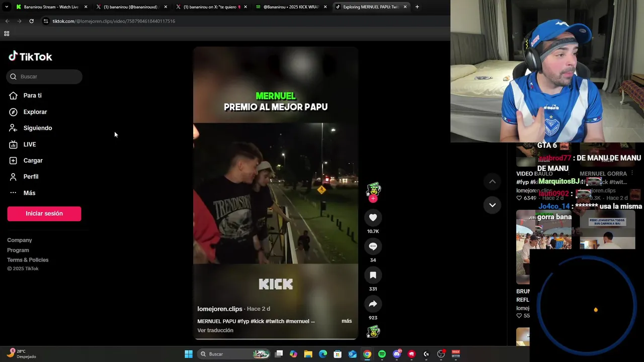Like the video with the heart icon

point(373,217)
